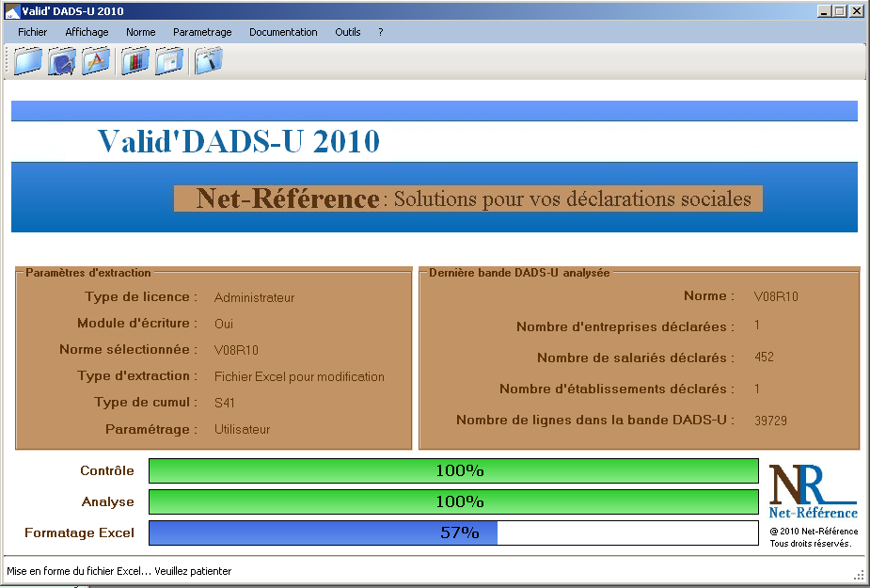870x588 pixels.
Task: Click the pencil-and-ruler applications folder icon
Action: click(x=96, y=61)
